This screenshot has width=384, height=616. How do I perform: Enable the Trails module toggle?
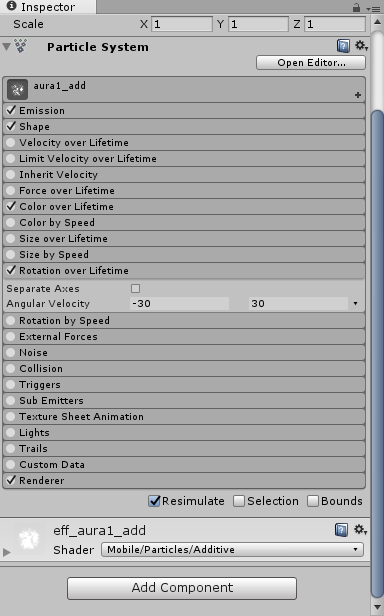coord(11,449)
